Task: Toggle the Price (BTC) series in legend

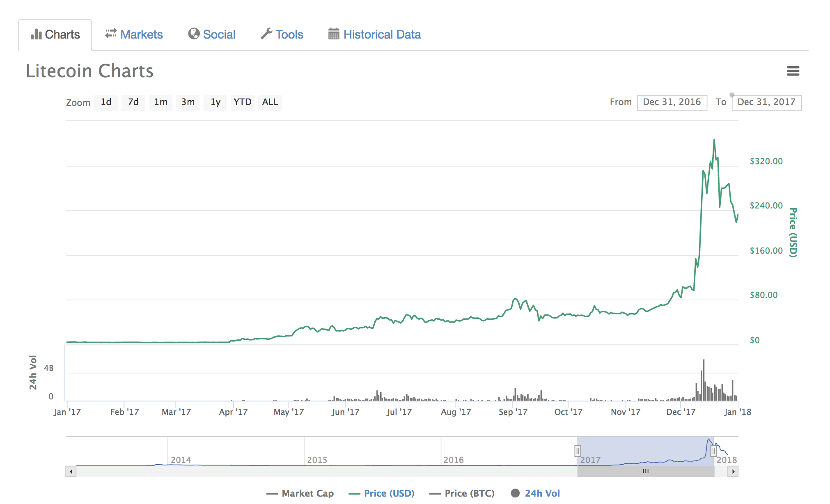Action: click(x=462, y=493)
